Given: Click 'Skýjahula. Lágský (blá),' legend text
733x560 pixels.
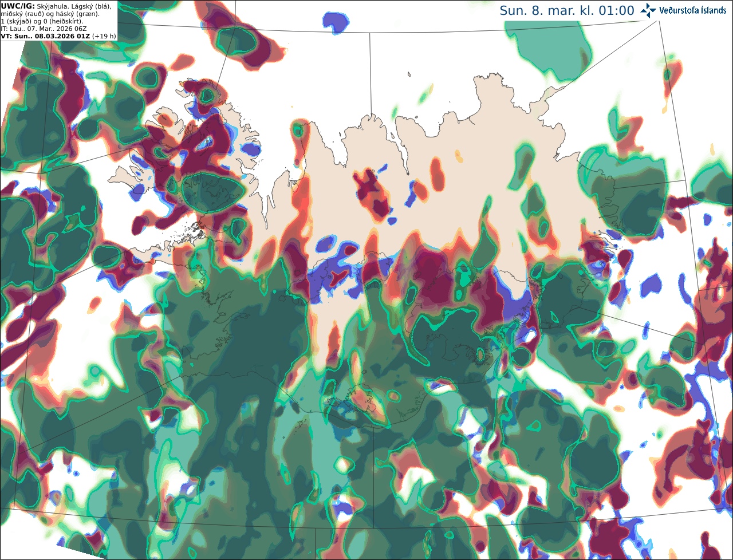Looking at the screenshot, I should pyautogui.click(x=74, y=6).
